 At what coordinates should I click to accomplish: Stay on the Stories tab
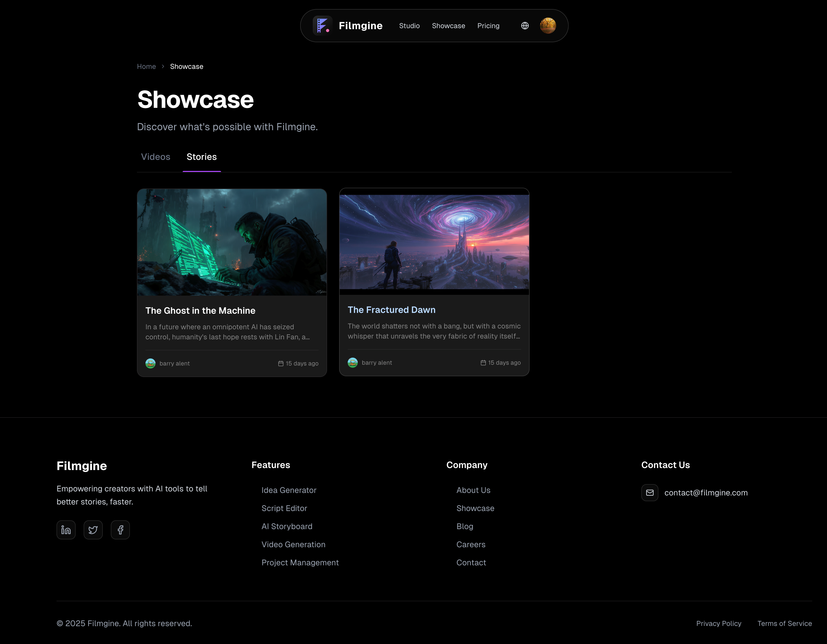tap(201, 156)
